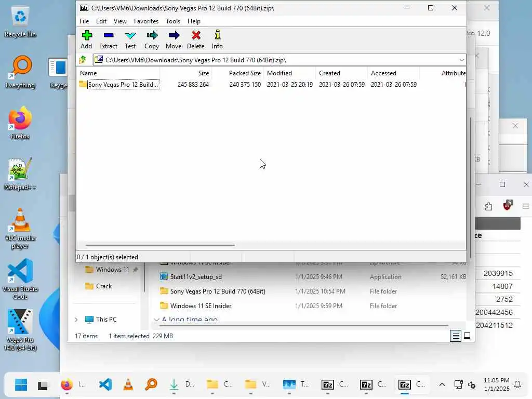Click the uBlock Origin icon in Firefox

coord(507,205)
